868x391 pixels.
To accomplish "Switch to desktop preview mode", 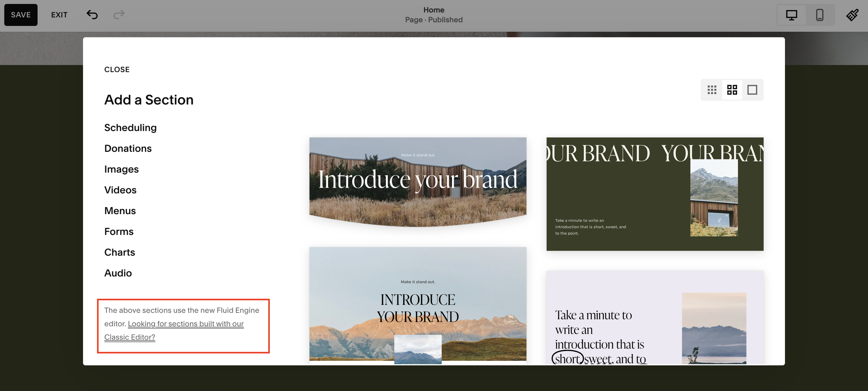I will pos(792,15).
